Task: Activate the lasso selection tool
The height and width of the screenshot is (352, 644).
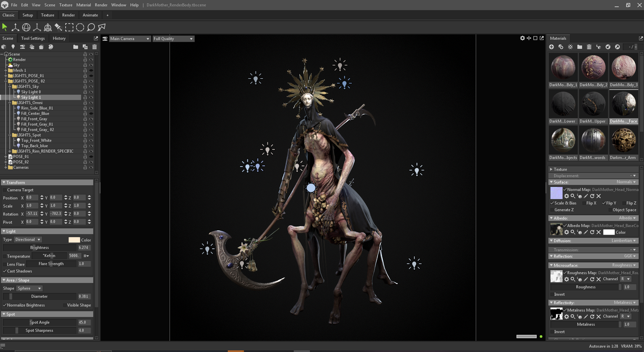Action: click(91, 27)
